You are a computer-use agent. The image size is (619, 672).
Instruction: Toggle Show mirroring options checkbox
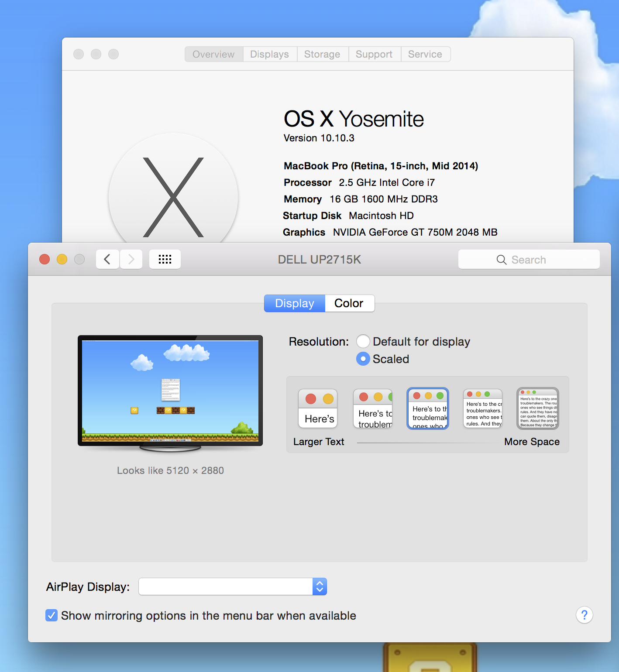click(x=52, y=615)
